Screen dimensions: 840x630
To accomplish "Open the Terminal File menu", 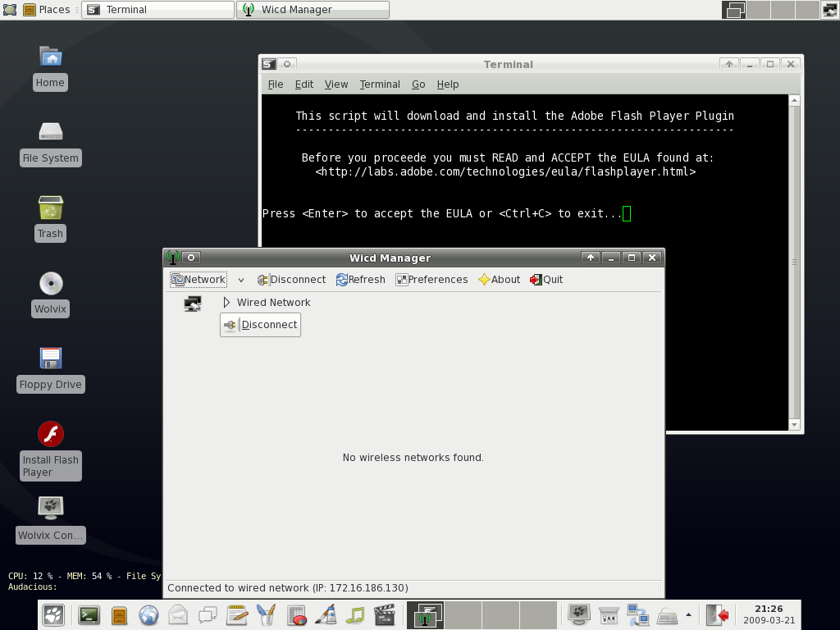I will (276, 84).
